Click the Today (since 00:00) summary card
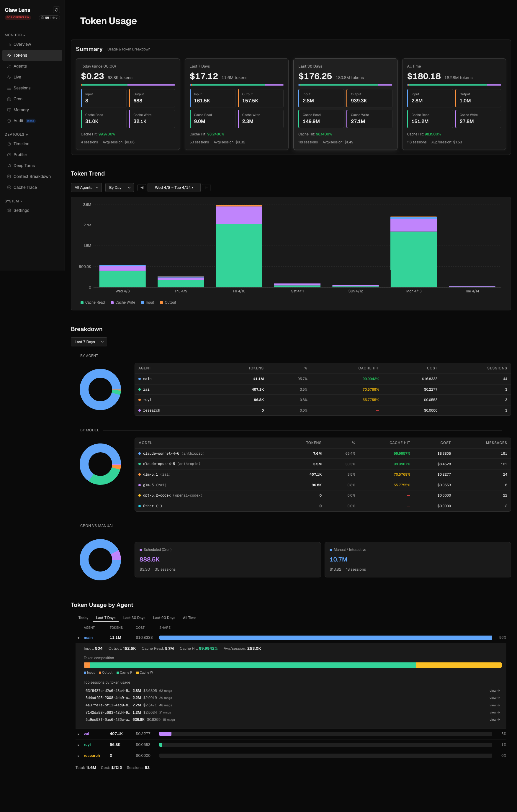Image resolution: width=517 pixels, height=812 pixels. pos(128,104)
